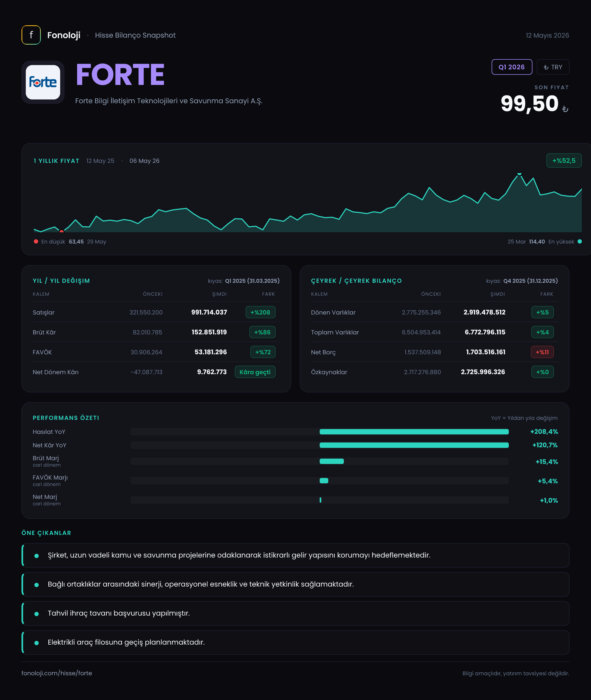Click the ÇEYREK / ÇEYREK BİLANÇO section title
591x700 pixels.
click(x=356, y=281)
